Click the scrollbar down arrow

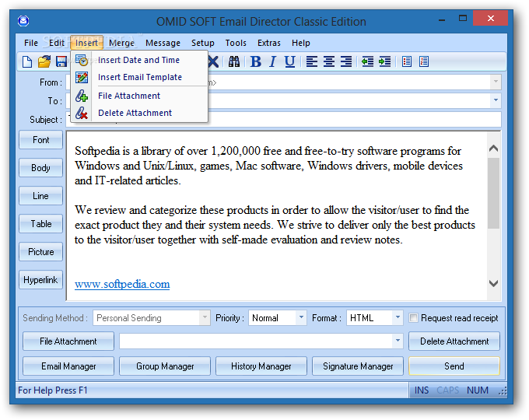[493, 283]
